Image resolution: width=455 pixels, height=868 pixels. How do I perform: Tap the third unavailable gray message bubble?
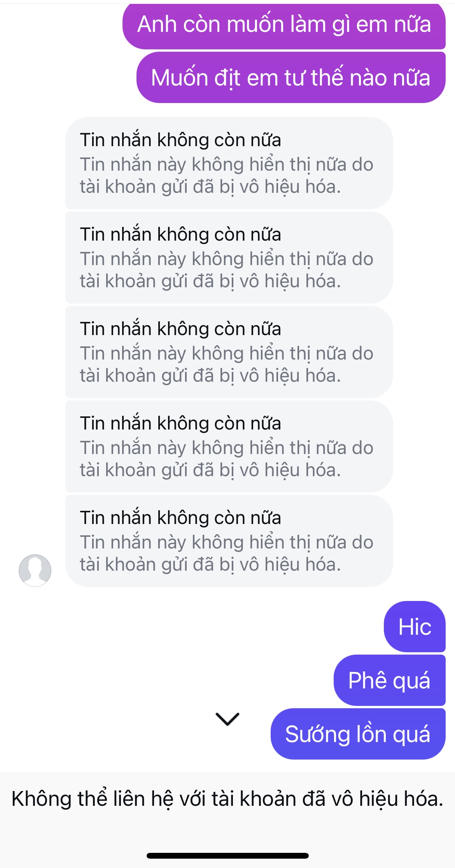229,352
